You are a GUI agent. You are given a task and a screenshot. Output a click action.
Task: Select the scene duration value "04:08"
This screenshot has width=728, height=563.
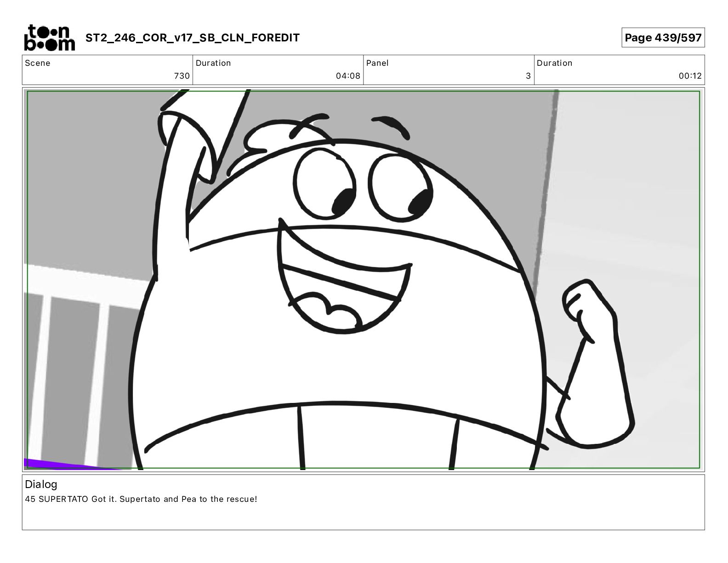[x=348, y=76]
